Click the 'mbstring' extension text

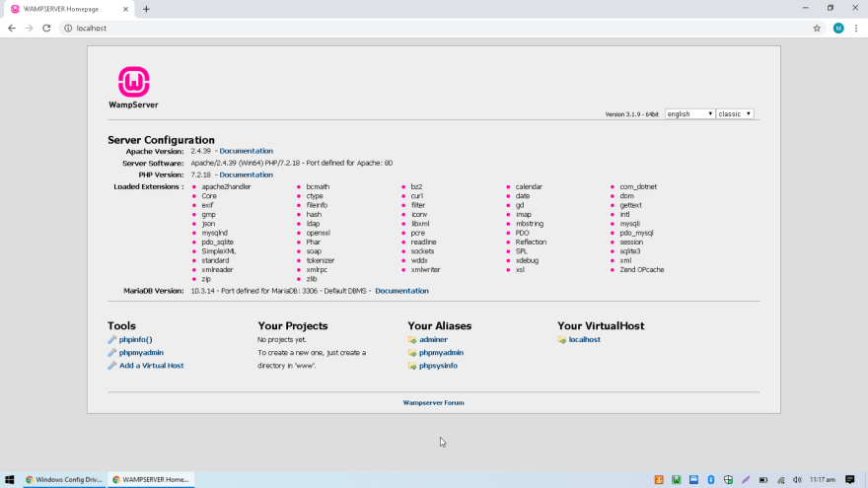pos(530,224)
